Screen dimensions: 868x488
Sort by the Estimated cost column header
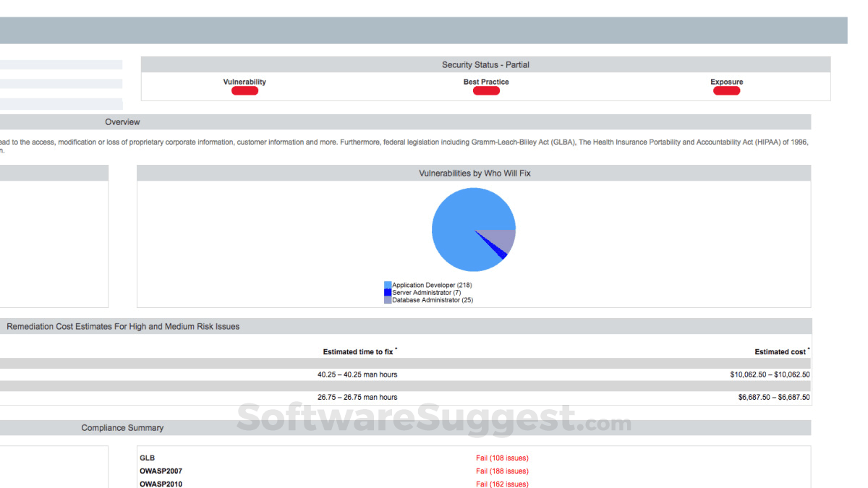coord(780,351)
